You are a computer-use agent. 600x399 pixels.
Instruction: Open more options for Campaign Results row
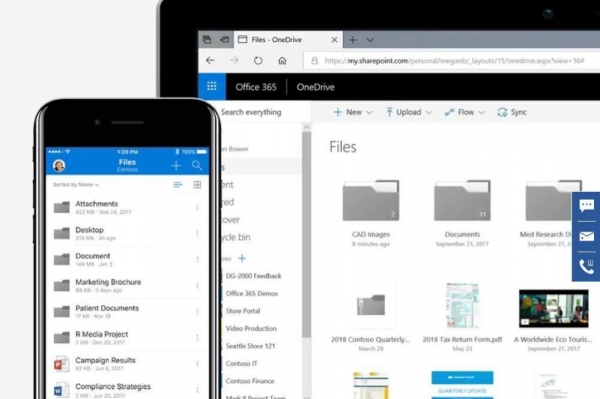pos(197,363)
